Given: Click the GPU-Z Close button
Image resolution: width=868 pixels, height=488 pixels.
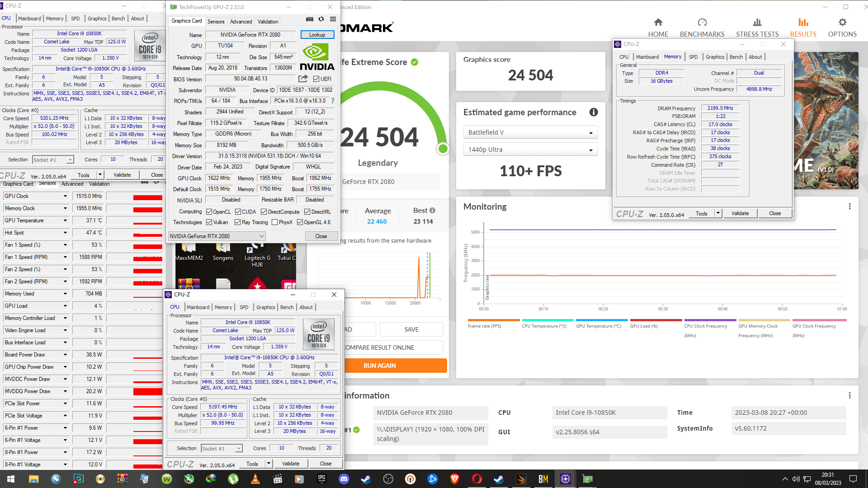Looking at the screenshot, I should pos(321,236).
